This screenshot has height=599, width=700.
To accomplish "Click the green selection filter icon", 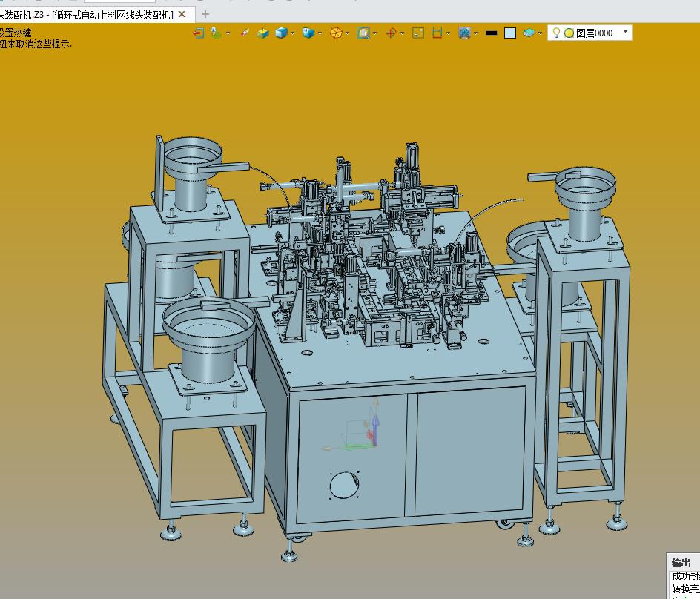I will coord(216,33).
